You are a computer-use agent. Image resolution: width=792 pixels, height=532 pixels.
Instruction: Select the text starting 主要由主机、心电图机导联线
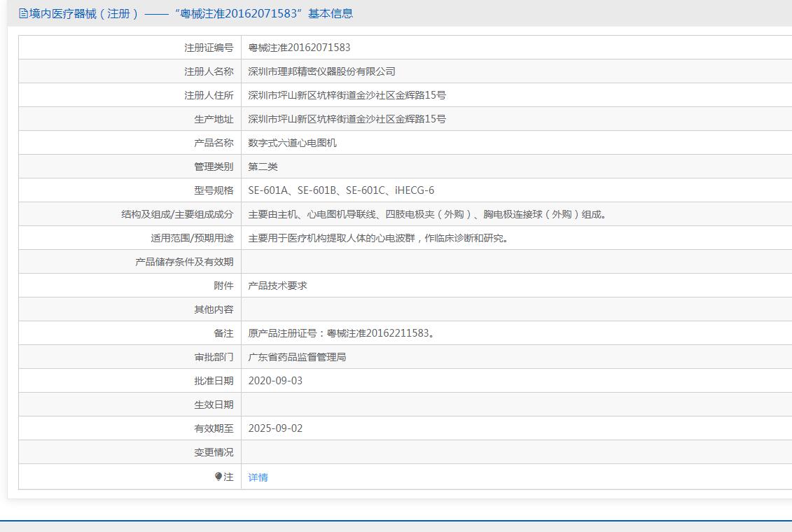[427, 214]
